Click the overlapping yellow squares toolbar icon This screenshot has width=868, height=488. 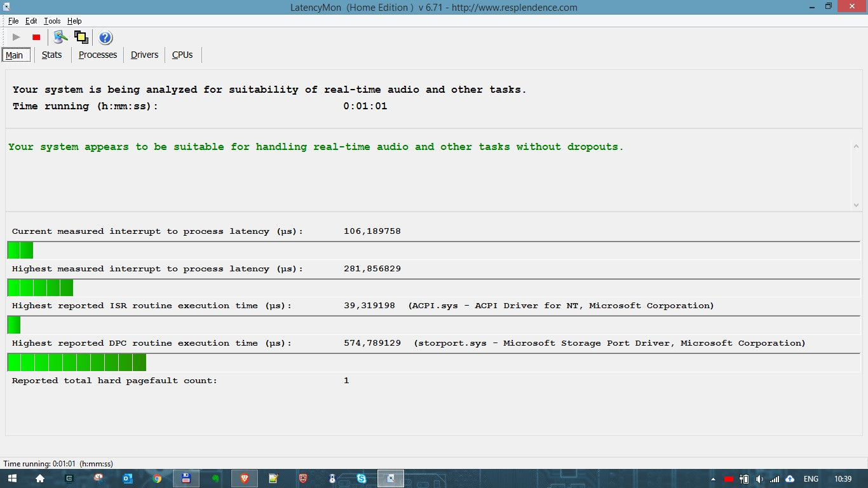click(x=81, y=37)
